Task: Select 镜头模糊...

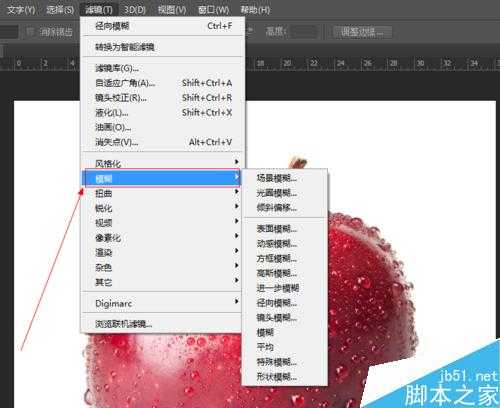Action: click(284, 317)
